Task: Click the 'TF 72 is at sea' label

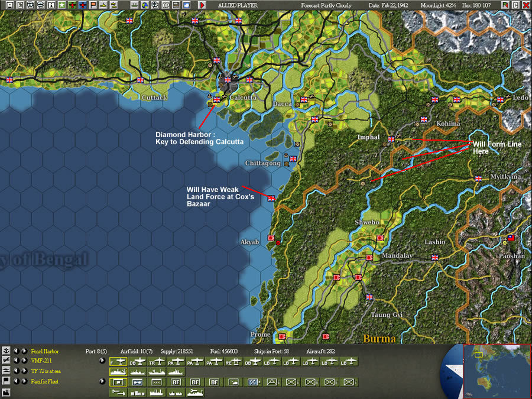Action: [46, 371]
